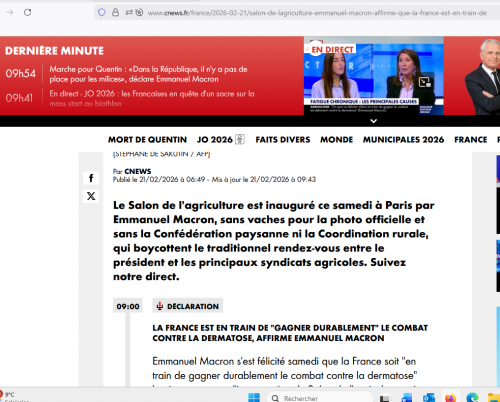Click the dermatose combat headline
The height and width of the screenshot is (402, 500).
point(290,333)
